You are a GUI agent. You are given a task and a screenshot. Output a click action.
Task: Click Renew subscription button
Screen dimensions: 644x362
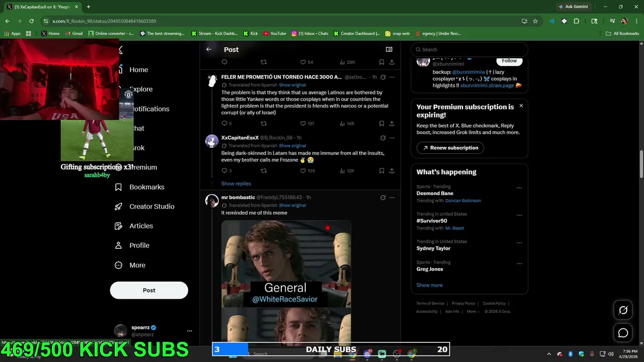[x=450, y=148]
